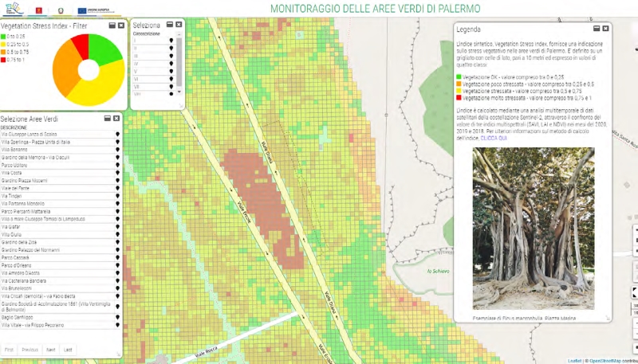Open the OpenStreetMap attribution link
638x364 pixels.
605,361
